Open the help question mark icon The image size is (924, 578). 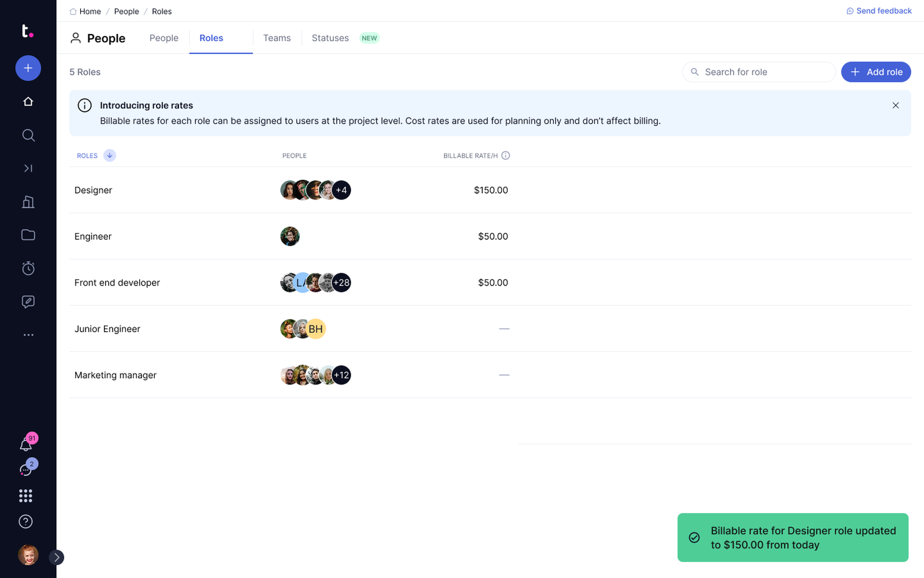click(x=25, y=521)
